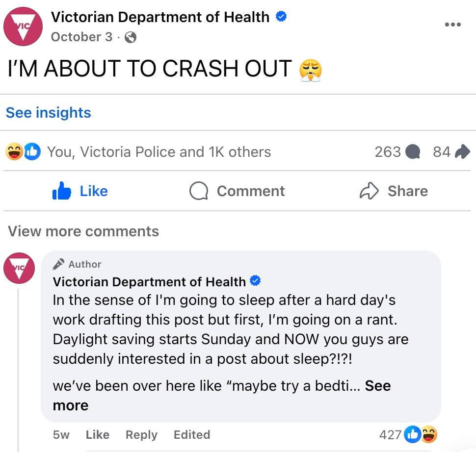Toggle Like on the post
Viewport: 476px width, 452px height.
click(x=80, y=191)
